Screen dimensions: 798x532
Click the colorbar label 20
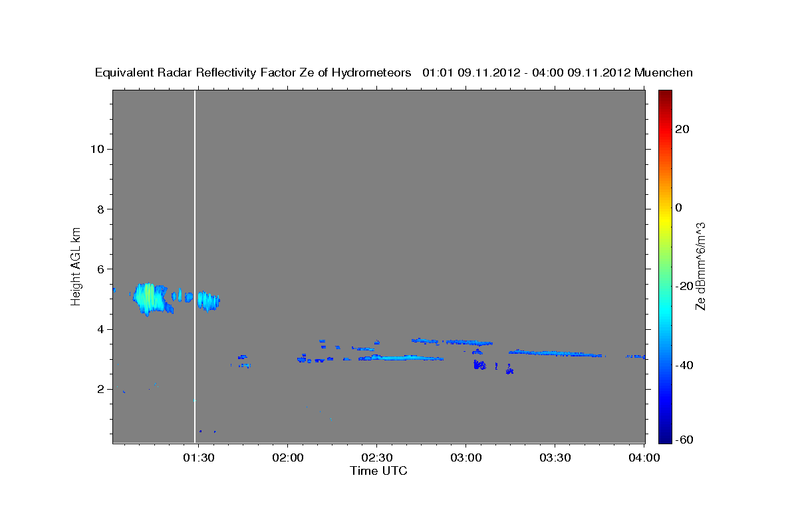click(x=682, y=129)
